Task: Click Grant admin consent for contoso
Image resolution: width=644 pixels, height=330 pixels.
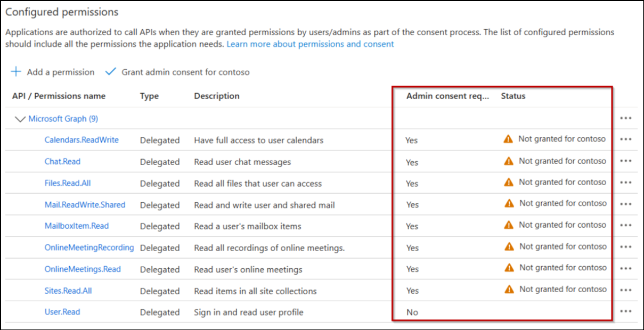Action: [x=186, y=72]
